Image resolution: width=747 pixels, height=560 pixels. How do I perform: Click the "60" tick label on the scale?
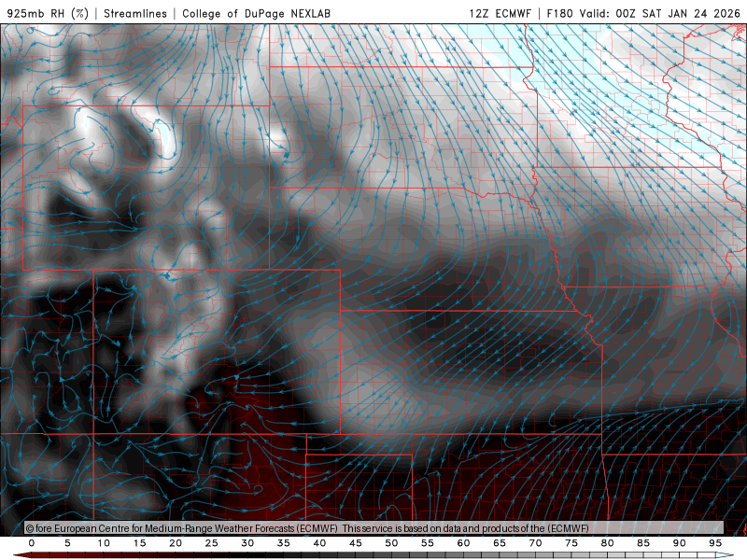(x=463, y=543)
